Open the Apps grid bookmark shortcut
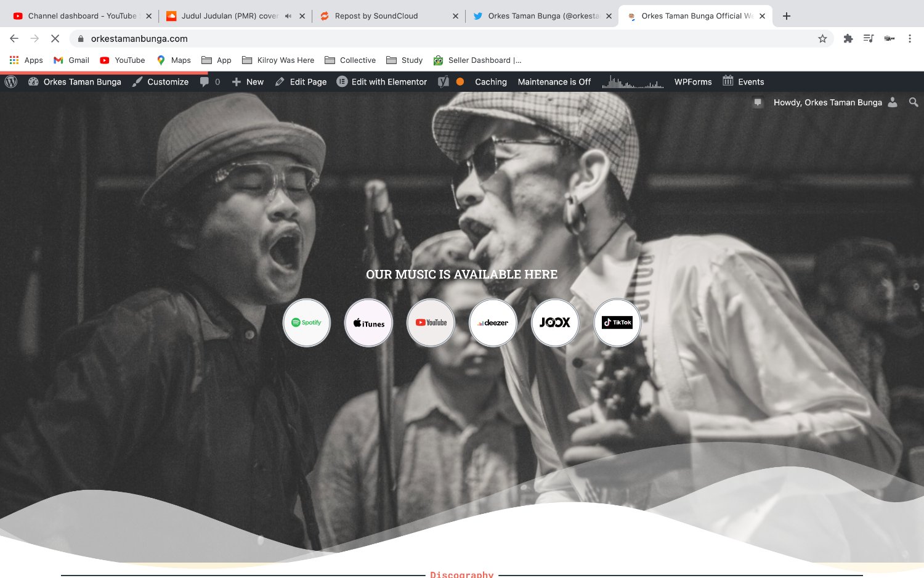This screenshot has width=924, height=578. [26, 60]
